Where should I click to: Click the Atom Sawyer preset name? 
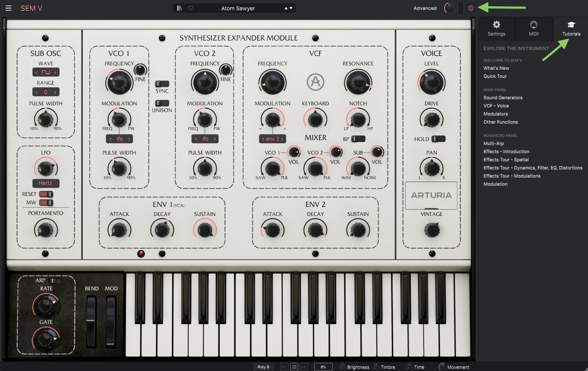tap(238, 8)
